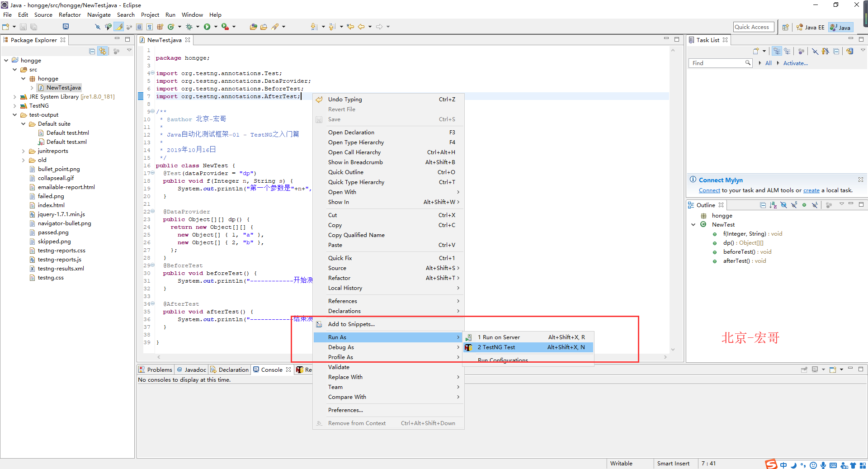Toggle Sort alphabetically in Outline
Image resolution: width=868 pixels, height=469 pixels.
773,205
